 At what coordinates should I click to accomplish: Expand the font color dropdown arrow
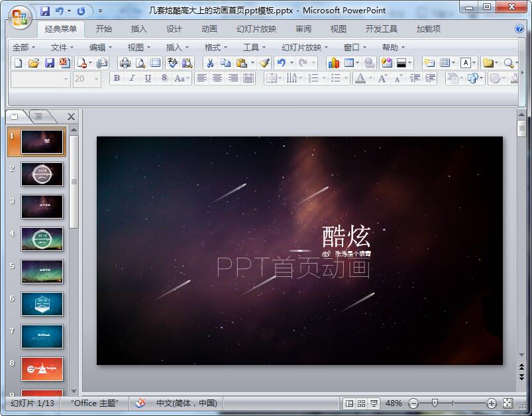pyautogui.click(x=370, y=78)
